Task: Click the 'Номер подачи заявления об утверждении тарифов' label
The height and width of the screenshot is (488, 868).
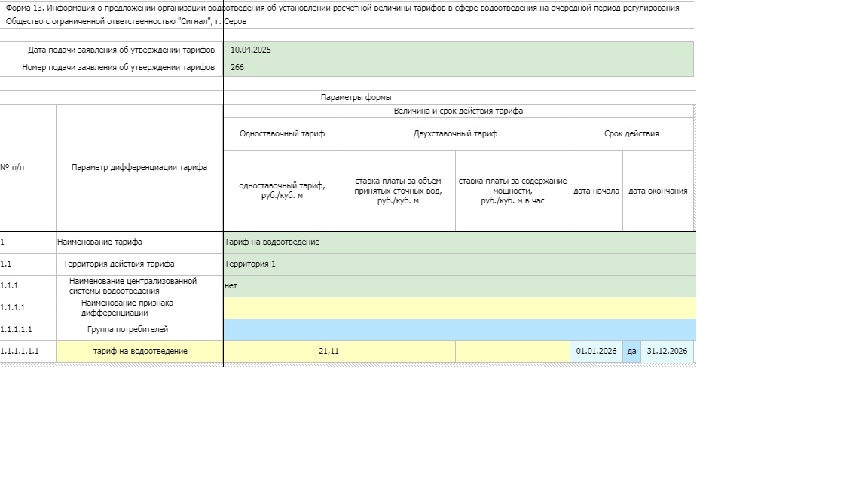Action: [118, 68]
